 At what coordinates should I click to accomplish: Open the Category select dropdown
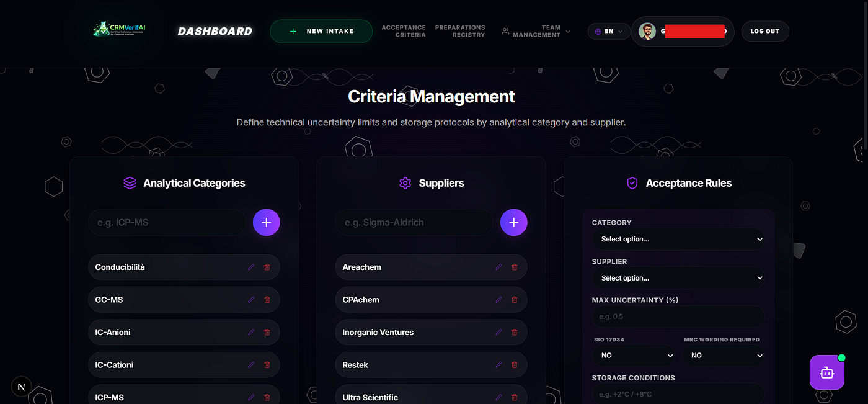point(678,239)
